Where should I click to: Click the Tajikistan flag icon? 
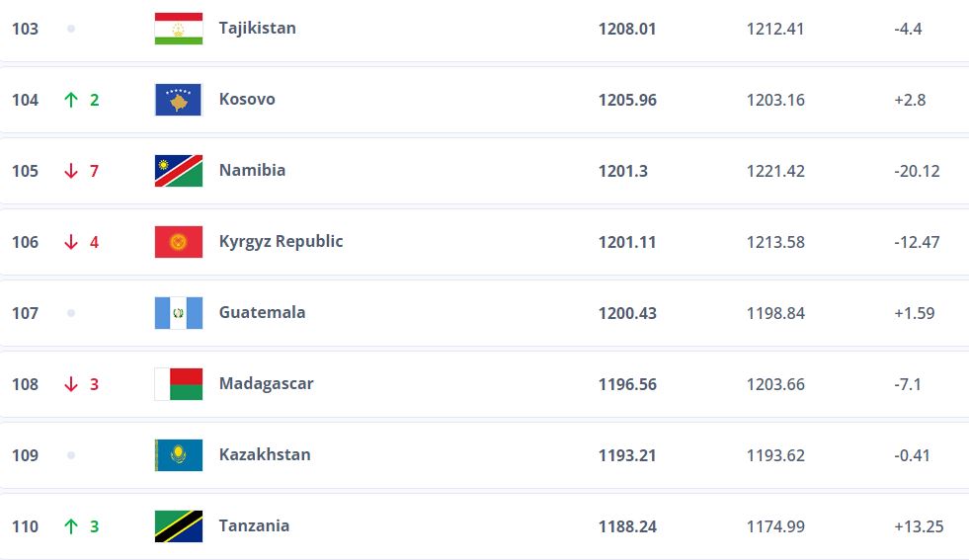[x=179, y=29]
